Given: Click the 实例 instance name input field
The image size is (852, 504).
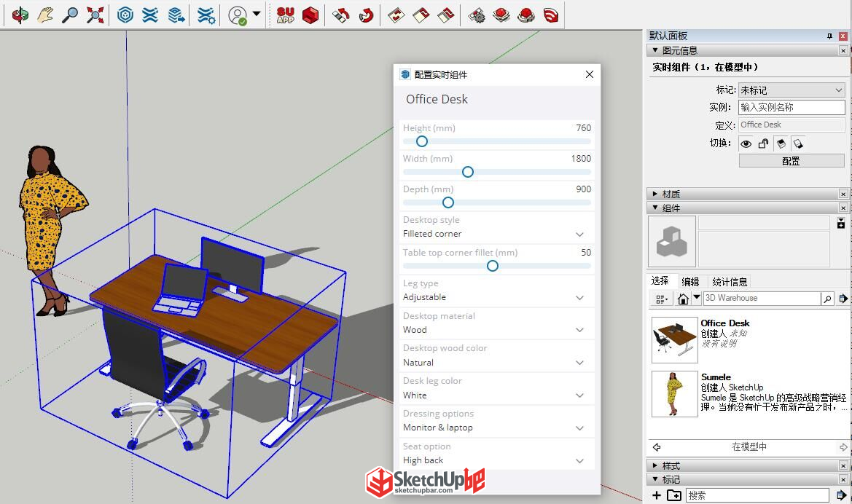Looking at the screenshot, I should click(x=792, y=107).
